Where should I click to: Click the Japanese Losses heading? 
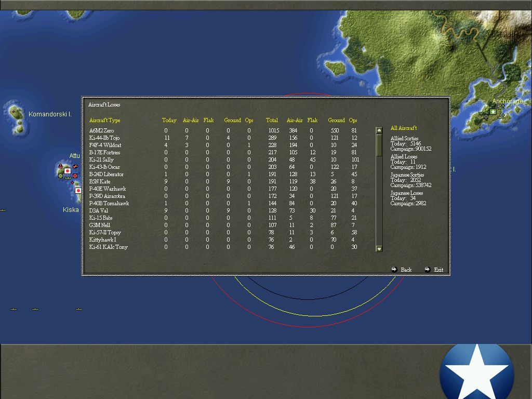407,193
